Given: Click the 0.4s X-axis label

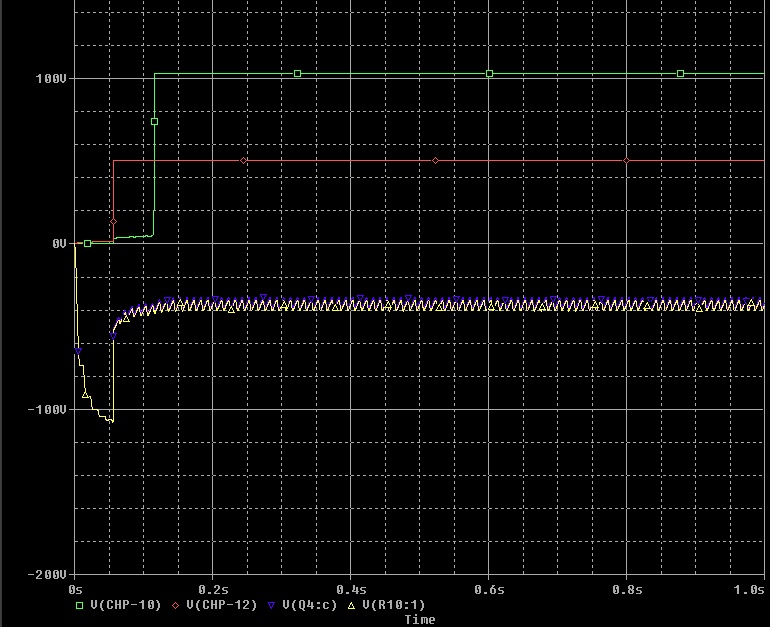Looking at the screenshot, I should (351, 590).
